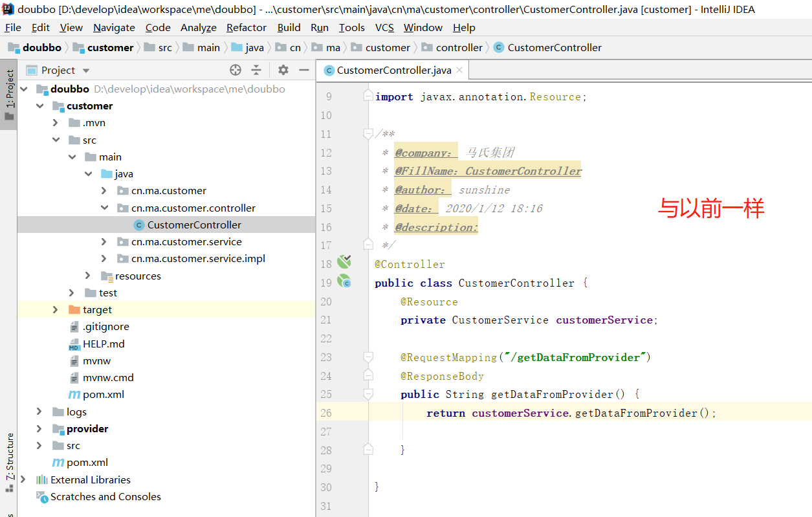The image size is (812, 517).
Task: Click the Spring bean gutter icon on line 18
Action: pos(344,261)
